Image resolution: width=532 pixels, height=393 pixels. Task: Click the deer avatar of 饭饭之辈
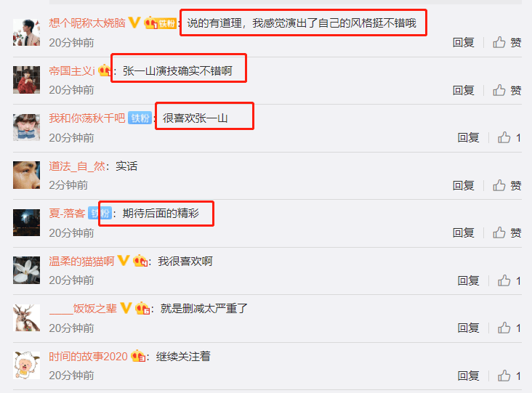(x=26, y=317)
